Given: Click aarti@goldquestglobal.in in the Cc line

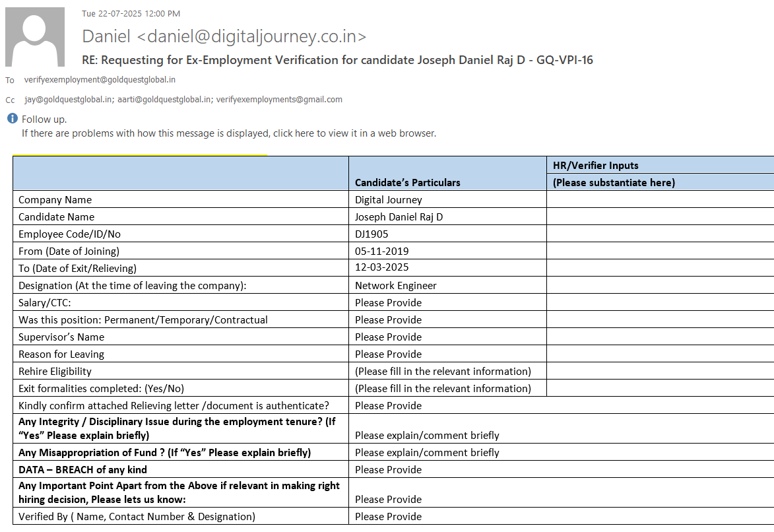Looking at the screenshot, I should (x=165, y=99).
